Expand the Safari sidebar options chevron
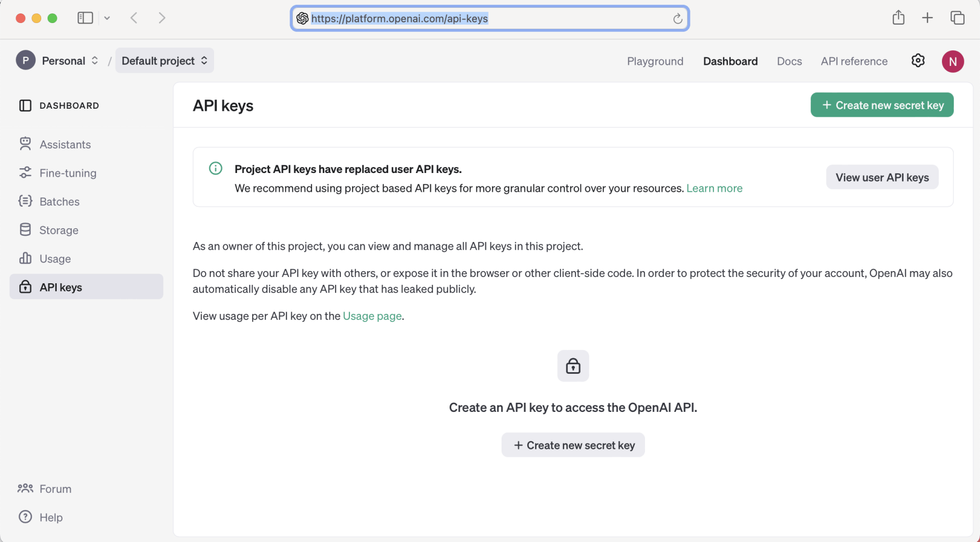 107,18
